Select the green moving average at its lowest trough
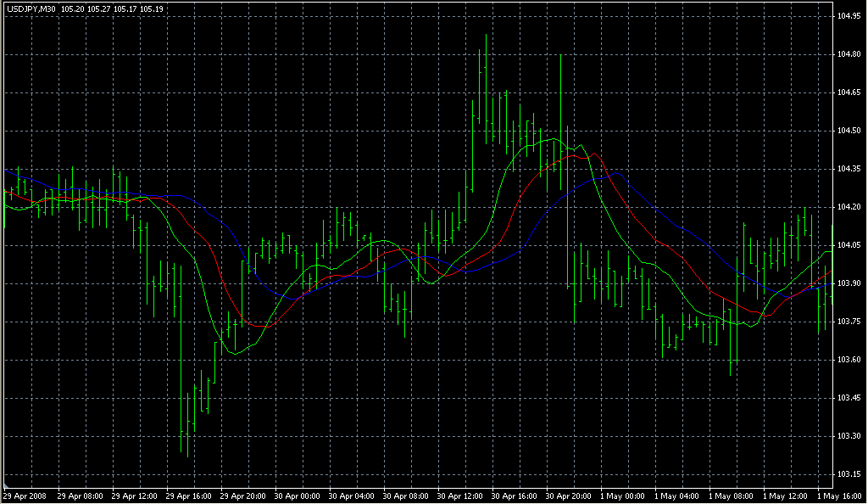 coord(236,352)
